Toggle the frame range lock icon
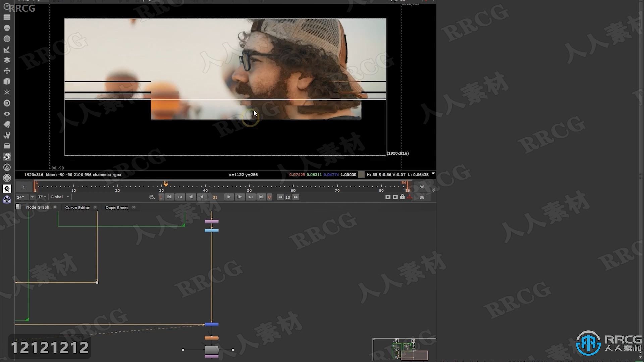Image resolution: width=644 pixels, height=362 pixels. (x=402, y=197)
